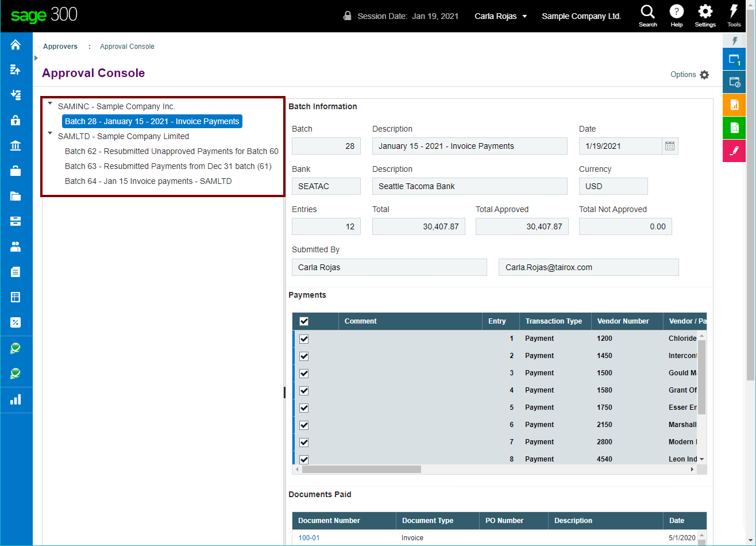Open the blue window icon with badge 1

point(734,59)
